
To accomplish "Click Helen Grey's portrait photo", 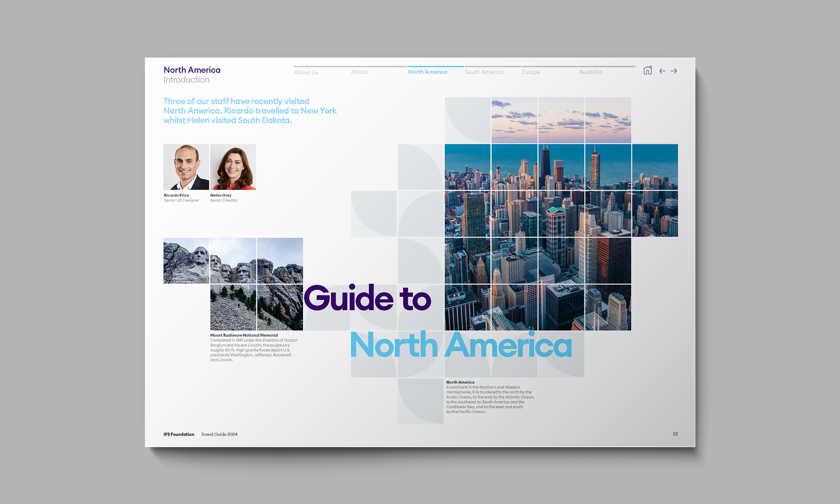I will click(233, 167).
